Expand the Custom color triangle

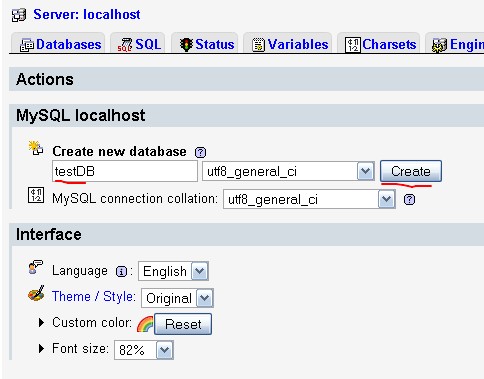(x=41, y=322)
